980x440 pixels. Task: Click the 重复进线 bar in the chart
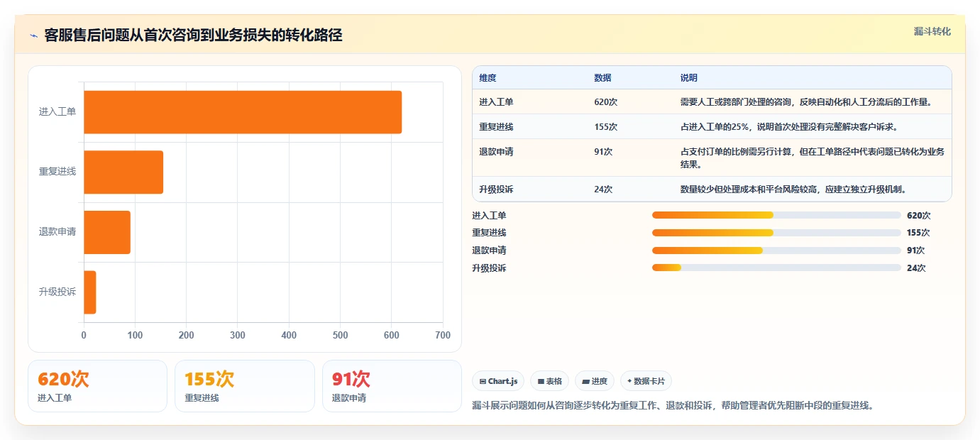[x=123, y=172]
